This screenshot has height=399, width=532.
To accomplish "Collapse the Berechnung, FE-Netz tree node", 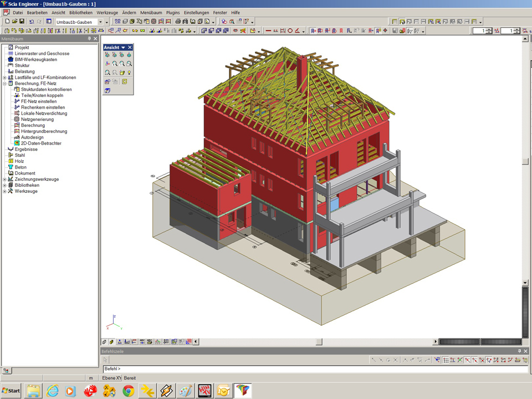I will pos(4,84).
